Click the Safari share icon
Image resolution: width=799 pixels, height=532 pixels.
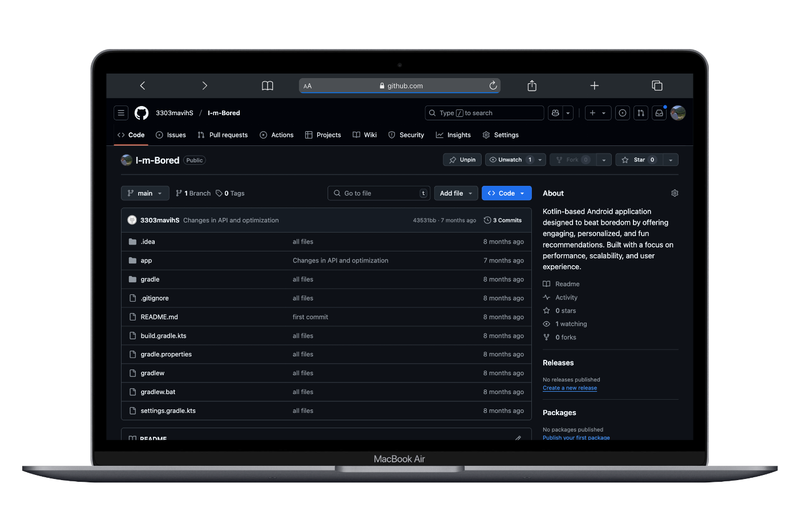click(x=532, y=86)
